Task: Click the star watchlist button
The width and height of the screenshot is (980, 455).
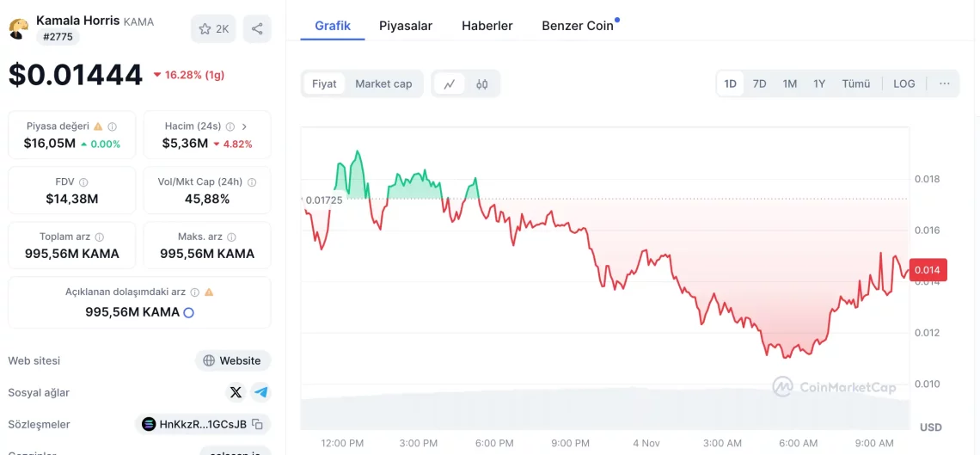Action: click(213, 28)
